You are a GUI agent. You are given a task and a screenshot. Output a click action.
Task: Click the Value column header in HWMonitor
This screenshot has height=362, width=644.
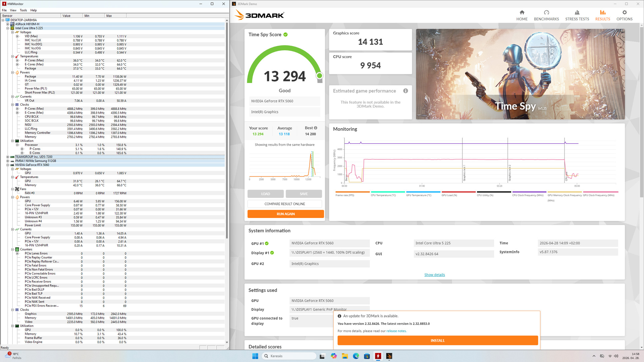[71, 16]
